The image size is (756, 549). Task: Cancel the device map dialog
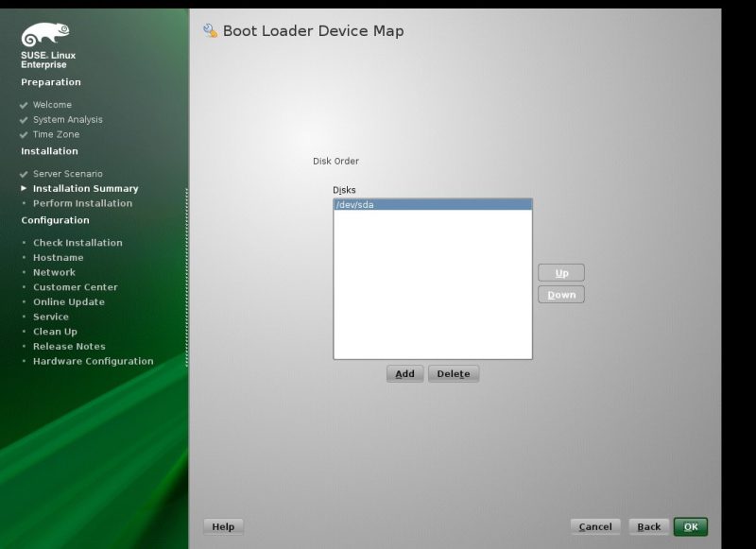coord(595,526)
